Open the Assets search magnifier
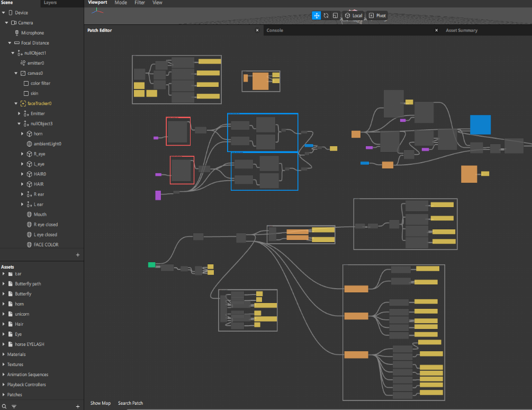 (4, 406)
